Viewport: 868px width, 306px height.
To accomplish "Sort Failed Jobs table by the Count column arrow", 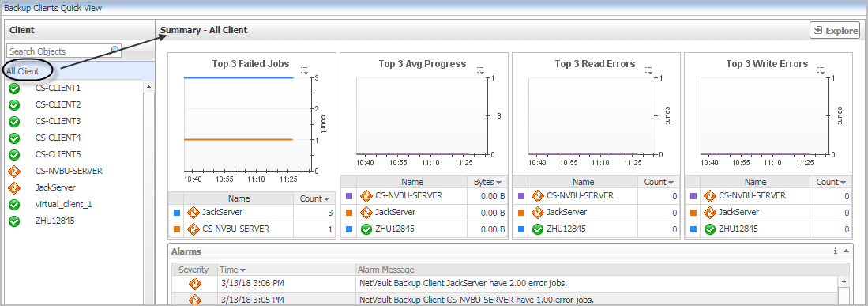I will point(327,198).
